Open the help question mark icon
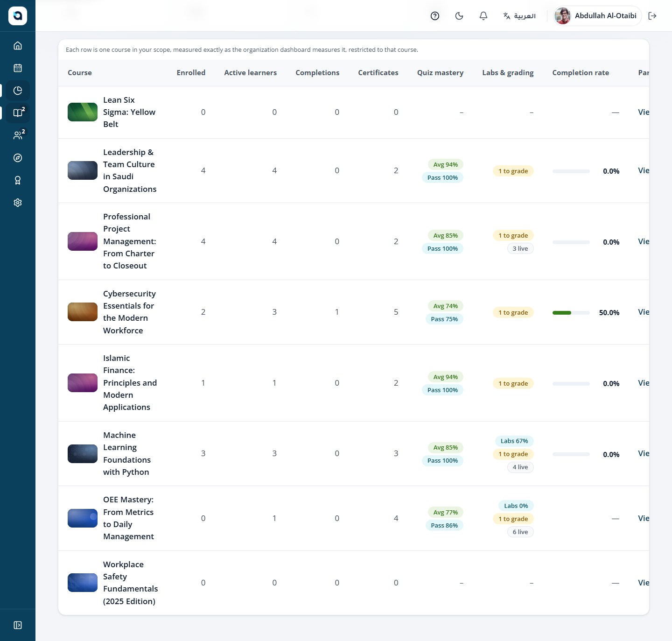This screenshot has height=641, width=672. tap(435, 16)
